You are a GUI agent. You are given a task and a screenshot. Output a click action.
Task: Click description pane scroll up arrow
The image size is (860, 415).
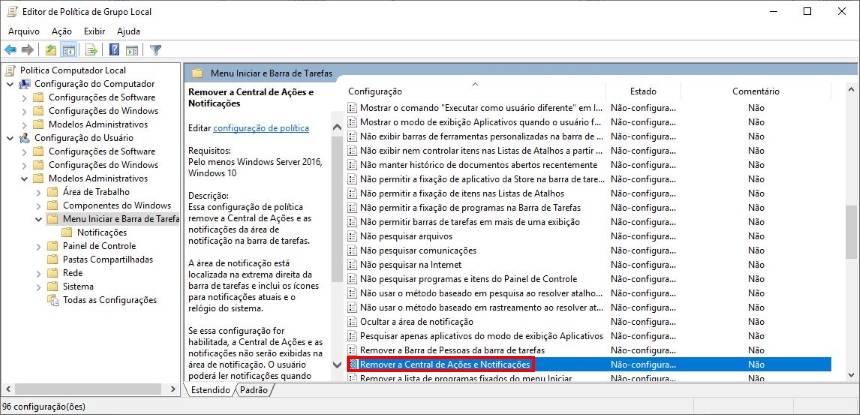[337, 127]
